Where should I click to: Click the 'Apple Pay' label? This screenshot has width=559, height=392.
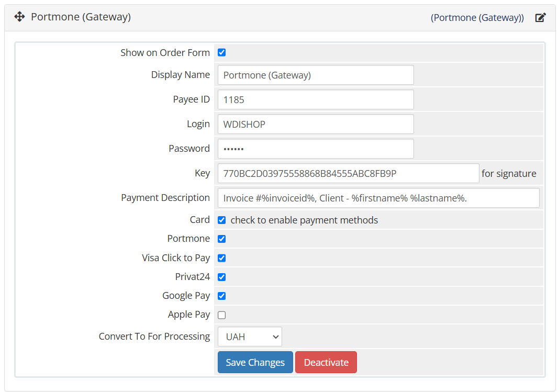pyautogui.click(x=189, y=315)
